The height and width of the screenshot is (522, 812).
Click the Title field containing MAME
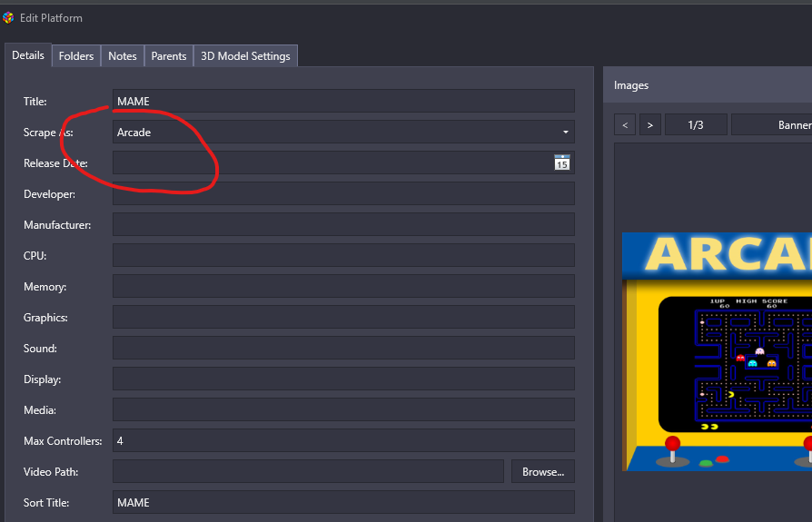[x=344, y=102]
